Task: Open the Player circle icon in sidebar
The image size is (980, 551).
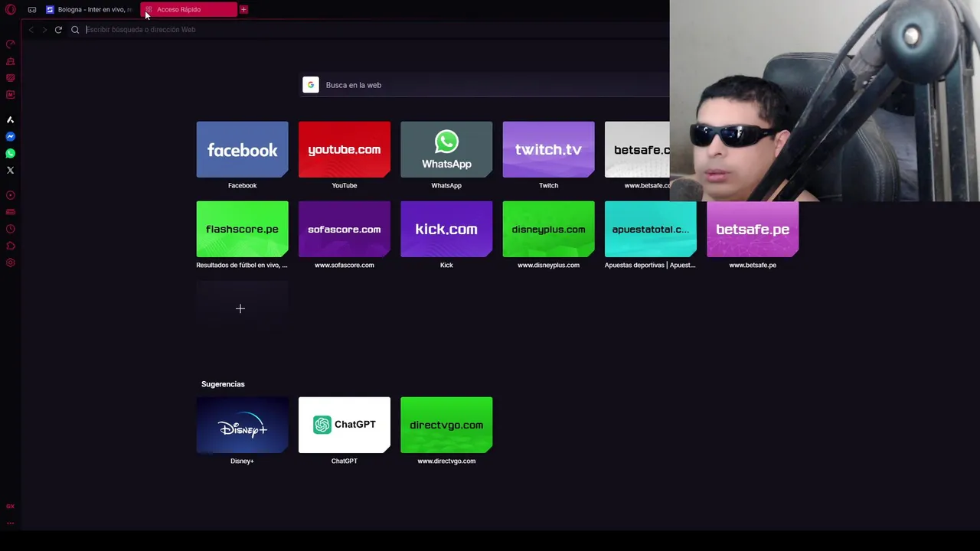Action: click(11, 195)
